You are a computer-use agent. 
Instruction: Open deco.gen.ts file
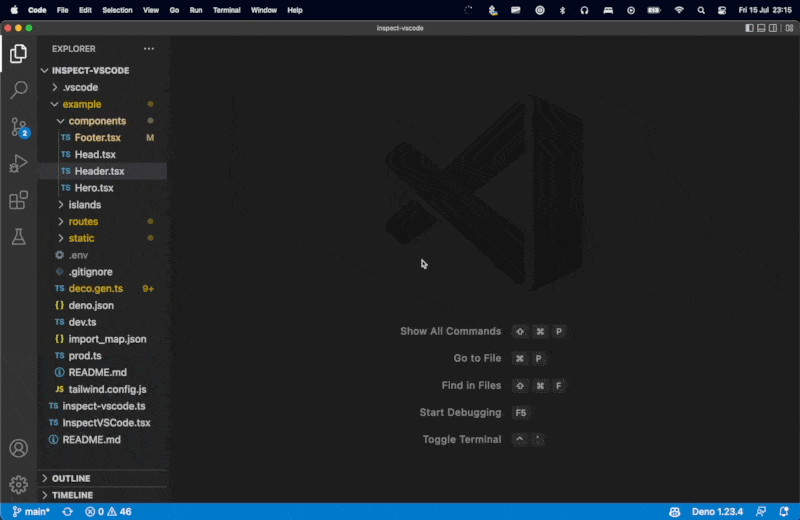pos(103,289)
